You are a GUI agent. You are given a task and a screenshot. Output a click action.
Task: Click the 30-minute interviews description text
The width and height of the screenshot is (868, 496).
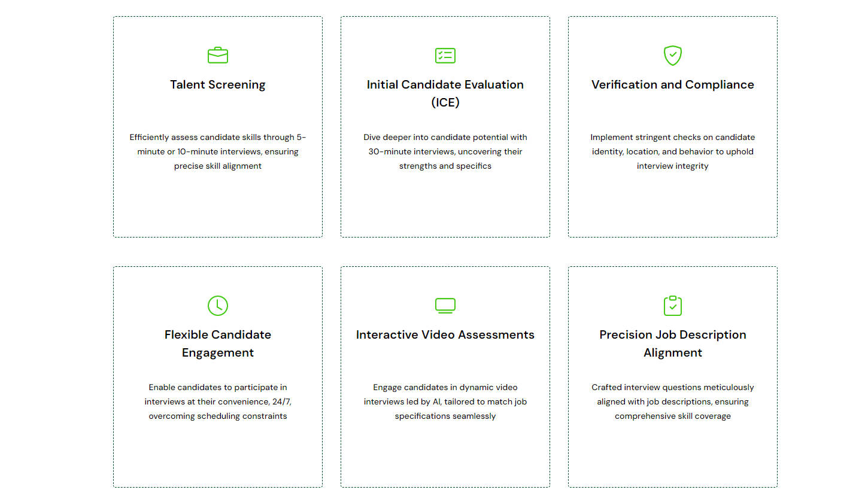(445, 152)
